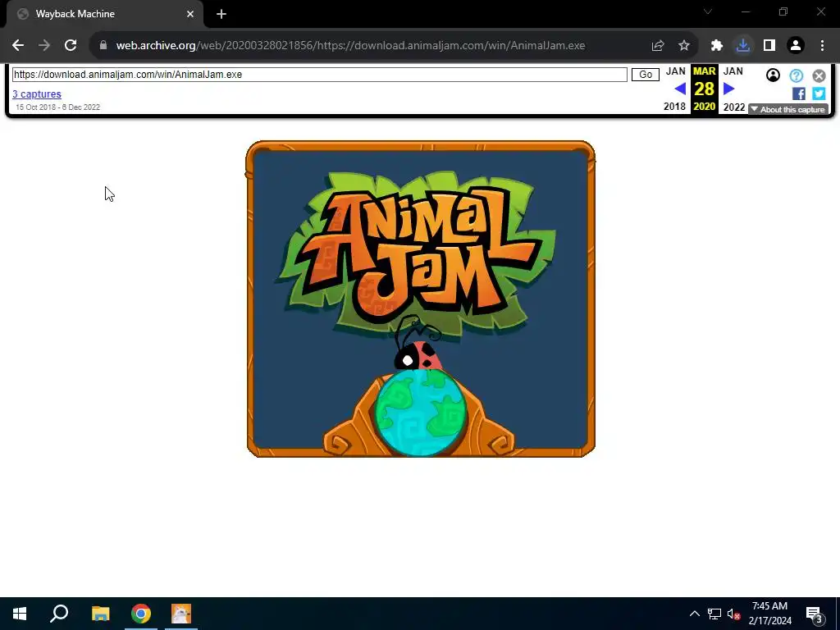This screenshot has width=840, height=630.
Task: Open the 3 captures link
Action: coord(37,94)
